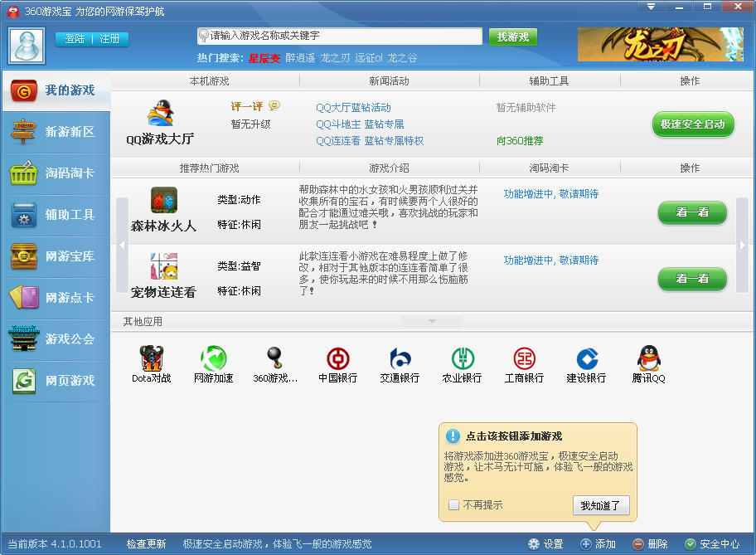This screenshot has width=756, height=555.
Task: Click the 森林冰火人 game thumbnail
Action: pos(164,200)
